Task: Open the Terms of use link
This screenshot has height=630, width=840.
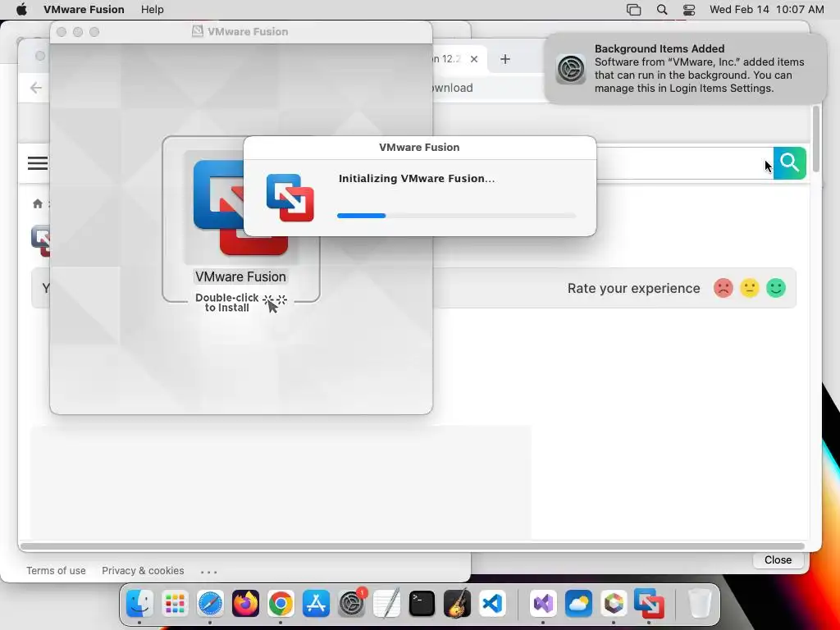Action: point(56,571)
